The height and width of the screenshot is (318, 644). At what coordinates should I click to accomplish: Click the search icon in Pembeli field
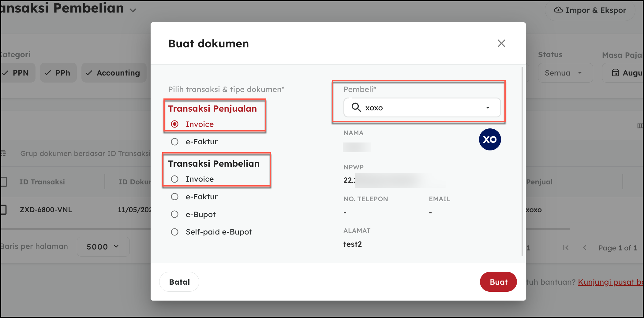(x=356, y=107)
